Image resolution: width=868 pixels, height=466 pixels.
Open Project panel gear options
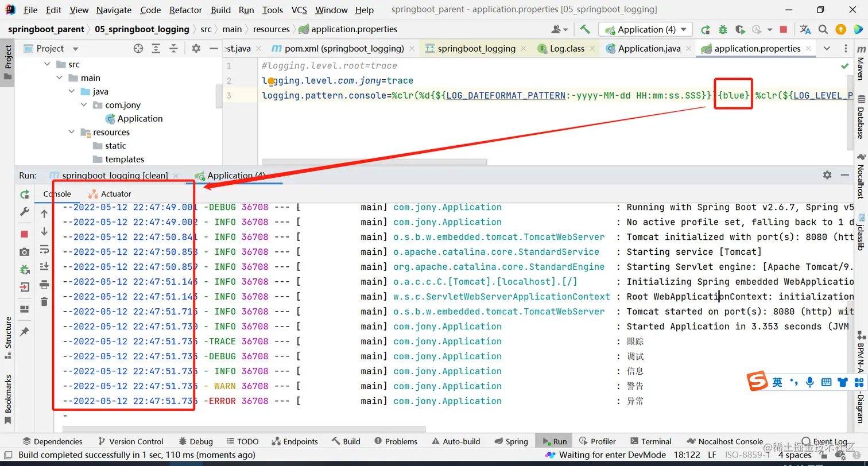pos(196,49)
